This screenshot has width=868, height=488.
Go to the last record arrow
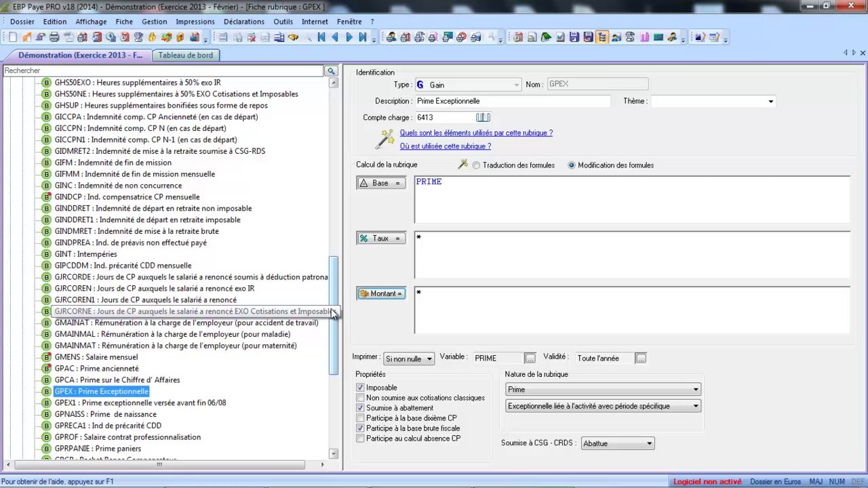point(363,37)
